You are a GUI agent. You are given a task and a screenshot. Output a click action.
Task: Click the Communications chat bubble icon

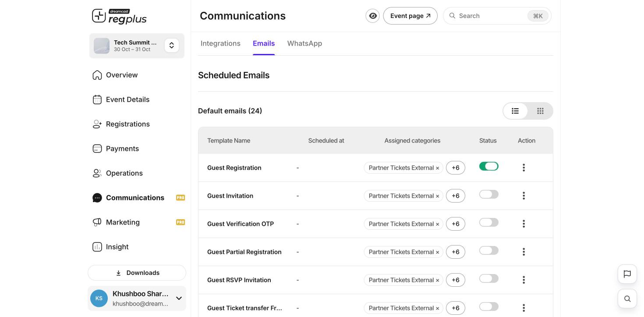(97, 198)
